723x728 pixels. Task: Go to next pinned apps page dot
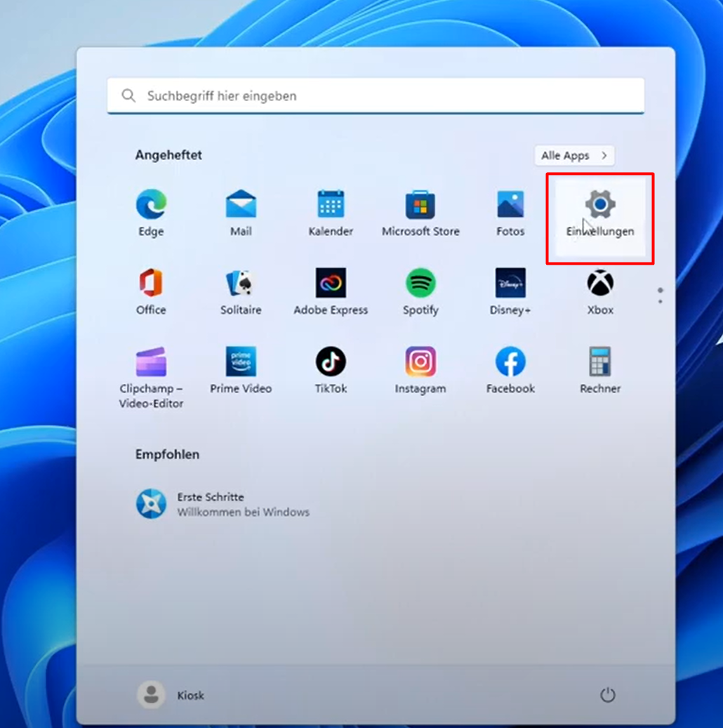pyautogui.click(x=660, y=301)
